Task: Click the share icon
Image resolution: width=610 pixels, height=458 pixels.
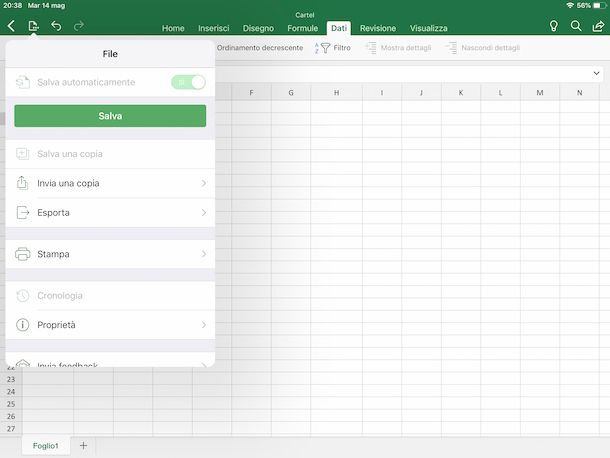Action: (x=598, y=26)
